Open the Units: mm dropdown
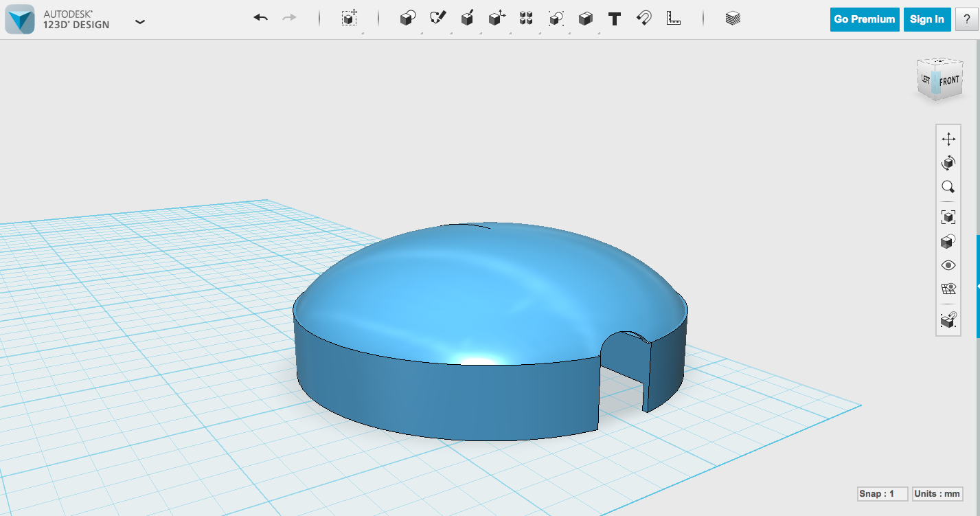 click(x=937, y=493)
